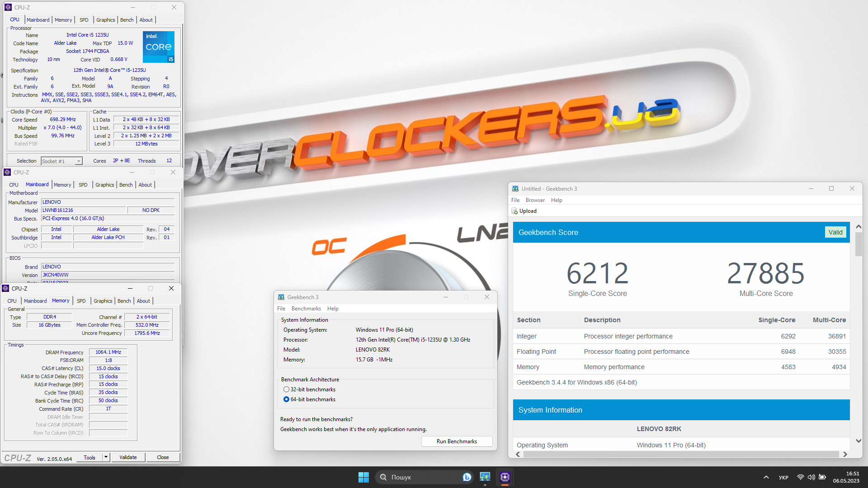
Task: Click the Manufacturer field LENOVO in Mainboard
Action: [x=108, y=202]
